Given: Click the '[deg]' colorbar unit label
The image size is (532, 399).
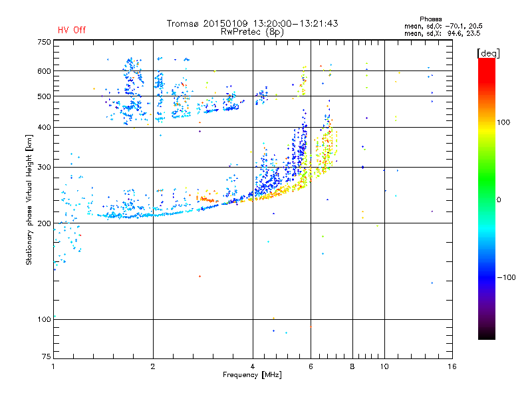Looking at the screenshot, I should pyautogui.click(x=488, y=53).
